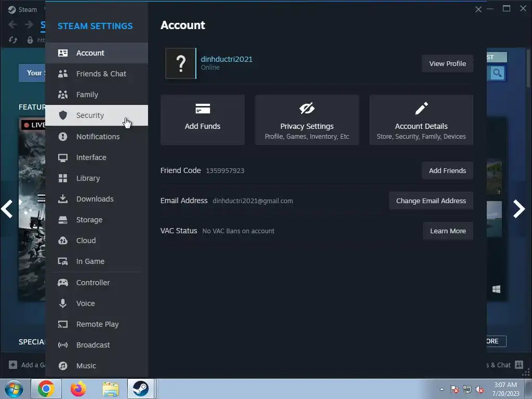The image size is (532, 399).
Task: Click Voice settings label
Action: point(86,303)
